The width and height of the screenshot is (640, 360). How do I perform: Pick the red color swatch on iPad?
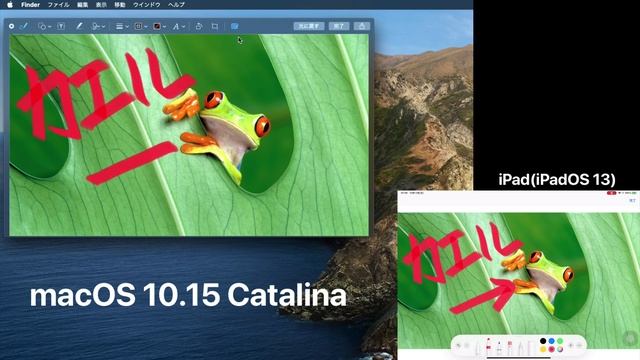551,349
